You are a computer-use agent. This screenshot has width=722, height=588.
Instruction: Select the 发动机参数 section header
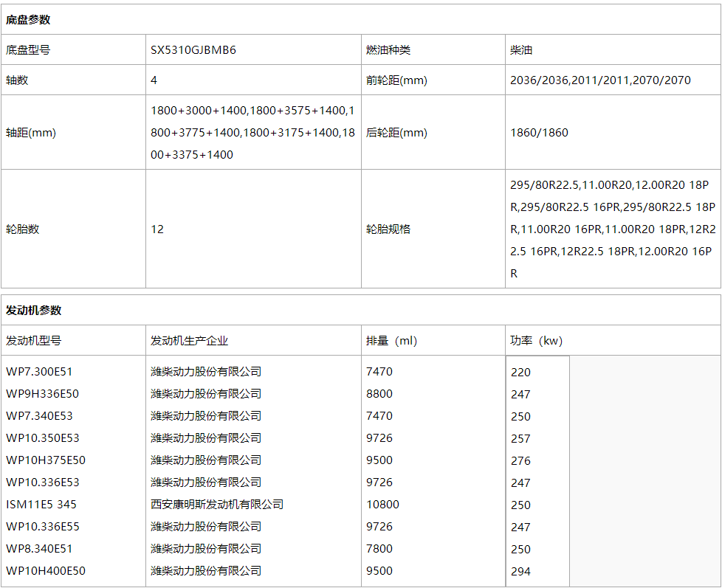click(34, 311)
